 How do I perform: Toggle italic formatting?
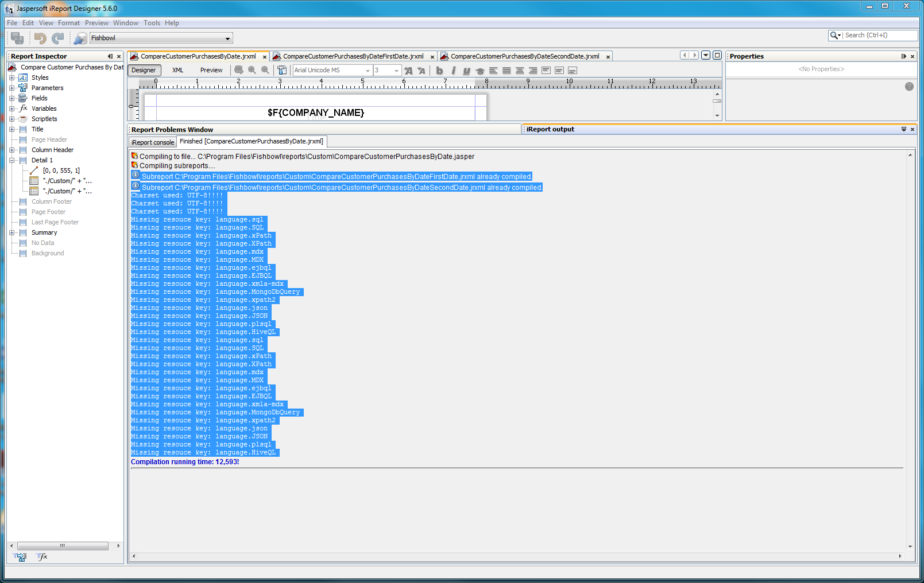[x=453, y=71]
